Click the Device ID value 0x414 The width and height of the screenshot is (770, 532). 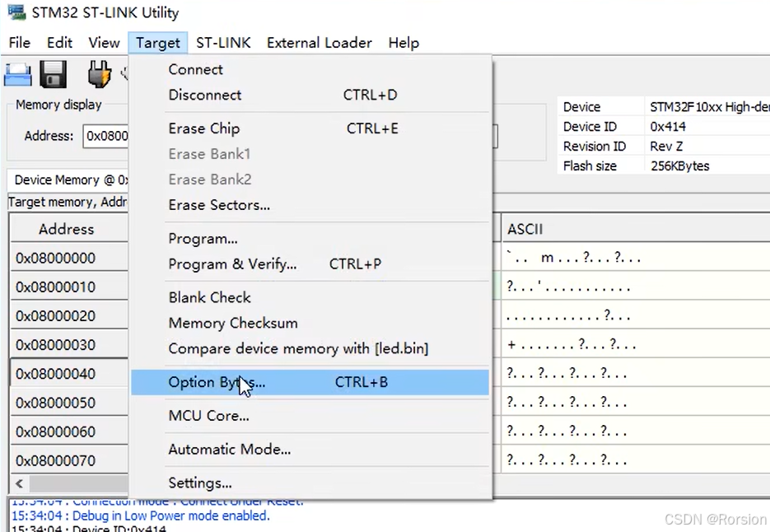(x=668, y=127)
